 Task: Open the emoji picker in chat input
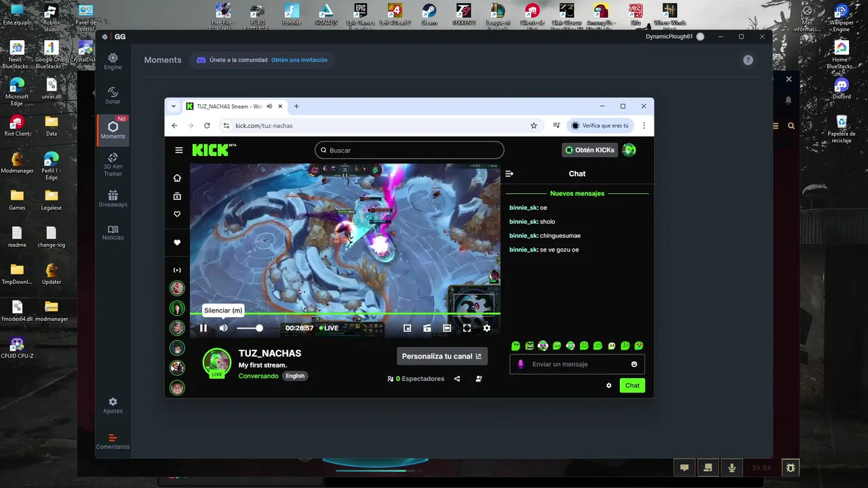tap(634, 364)
